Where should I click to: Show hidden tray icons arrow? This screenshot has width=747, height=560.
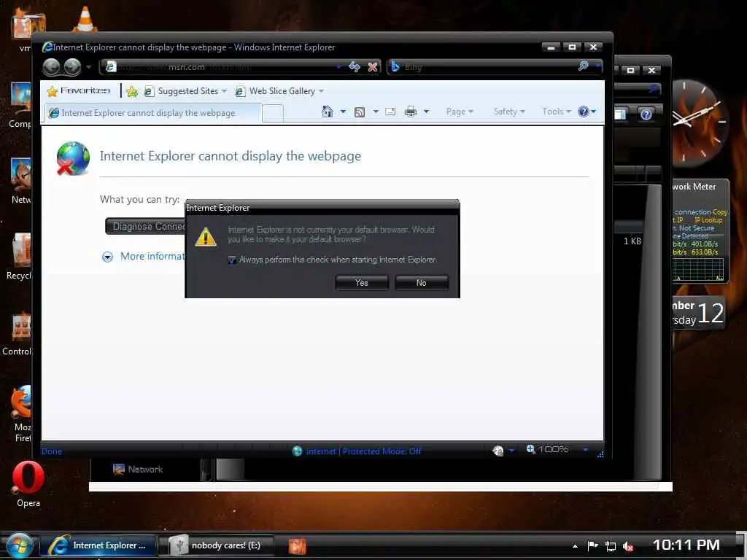[575, 546]
